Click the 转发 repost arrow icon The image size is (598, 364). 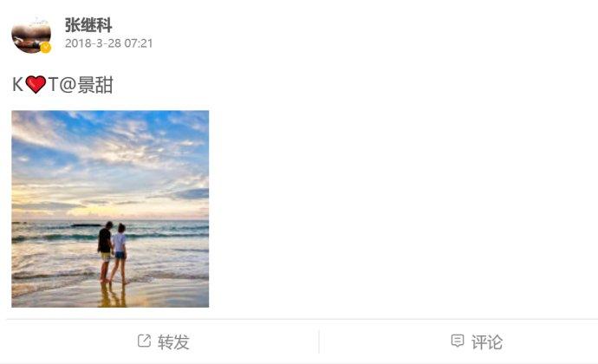coord(144,341)
